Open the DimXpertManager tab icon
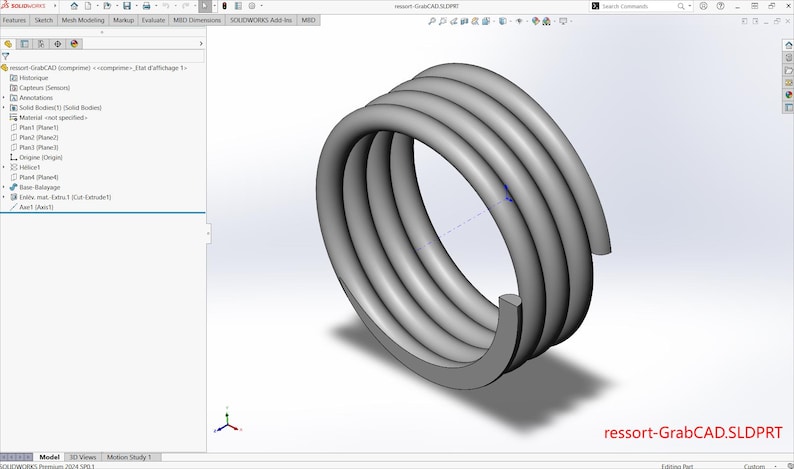 coord(58,44)
